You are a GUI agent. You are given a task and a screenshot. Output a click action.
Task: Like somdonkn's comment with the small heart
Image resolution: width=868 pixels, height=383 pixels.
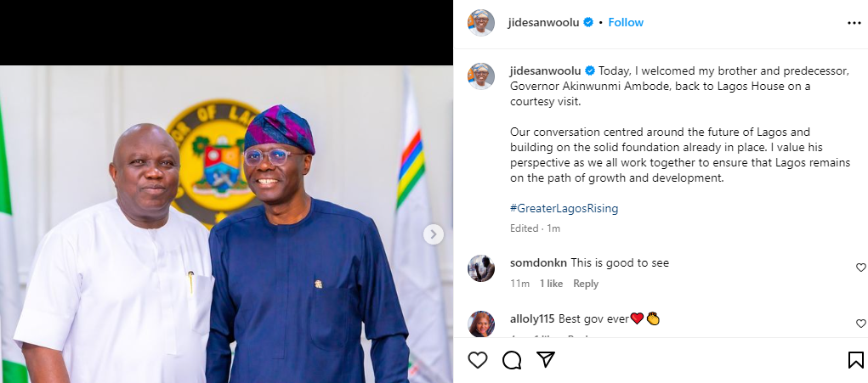[x=860, y=268]
